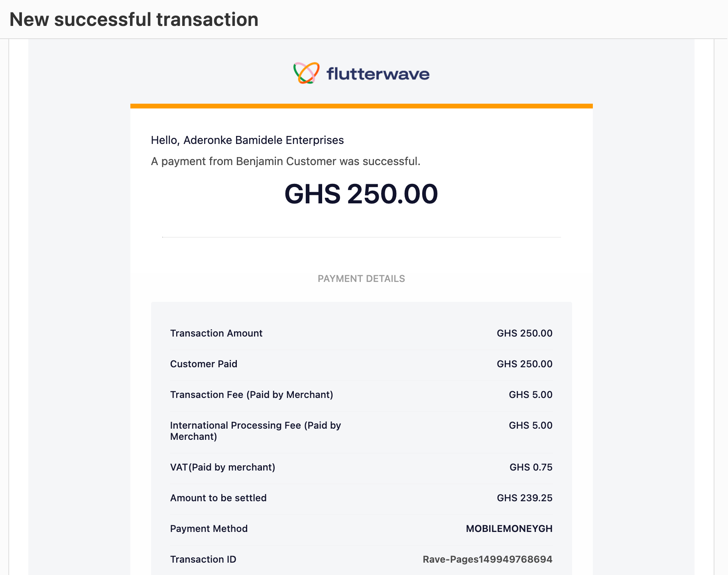Select the VAT value GHS 0.75
This screenshot has height=575, width=728.
pos(531,467)
